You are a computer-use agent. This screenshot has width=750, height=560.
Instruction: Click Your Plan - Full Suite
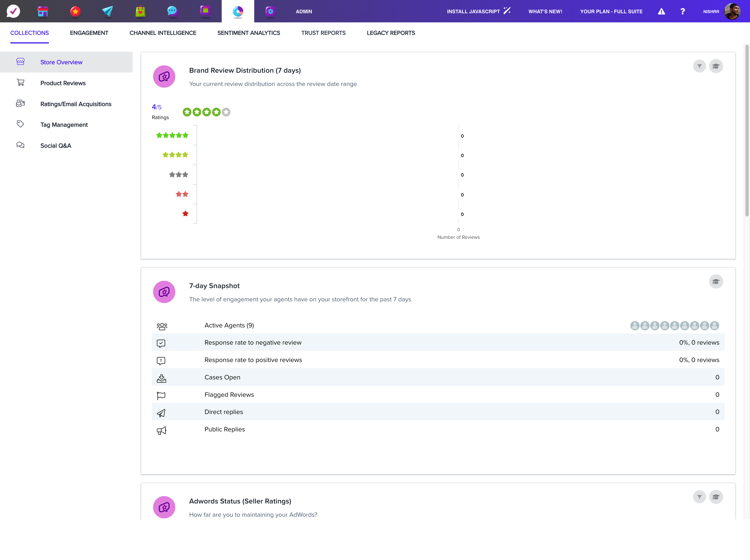coord(611,12)
